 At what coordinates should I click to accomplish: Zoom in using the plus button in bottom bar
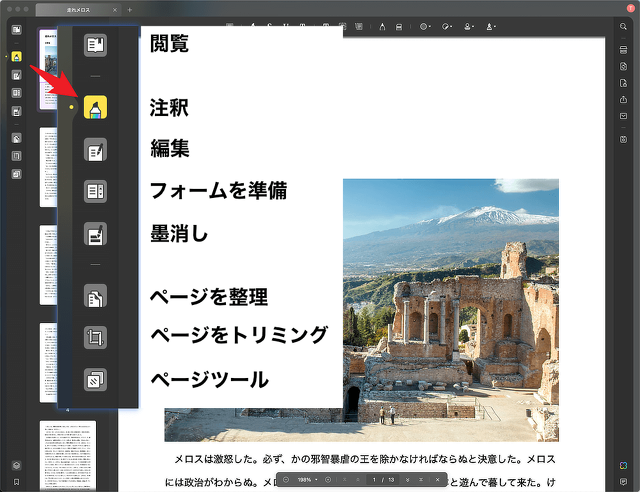coord(328,480)
